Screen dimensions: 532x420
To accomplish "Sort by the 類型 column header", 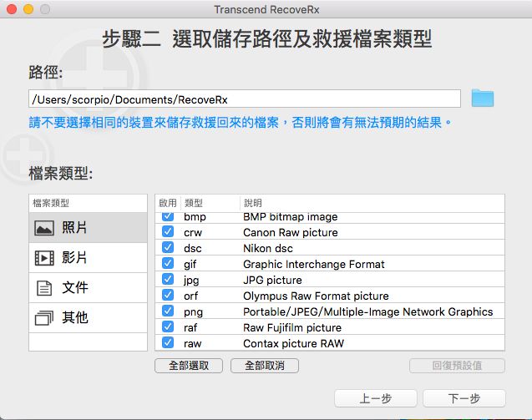I will coord(194,203).
